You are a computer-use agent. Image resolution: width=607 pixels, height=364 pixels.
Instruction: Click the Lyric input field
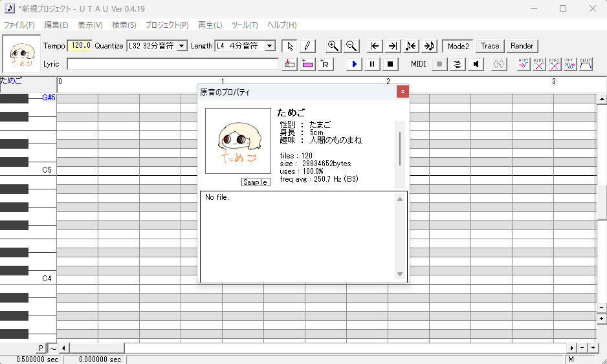tap(173, 64)
